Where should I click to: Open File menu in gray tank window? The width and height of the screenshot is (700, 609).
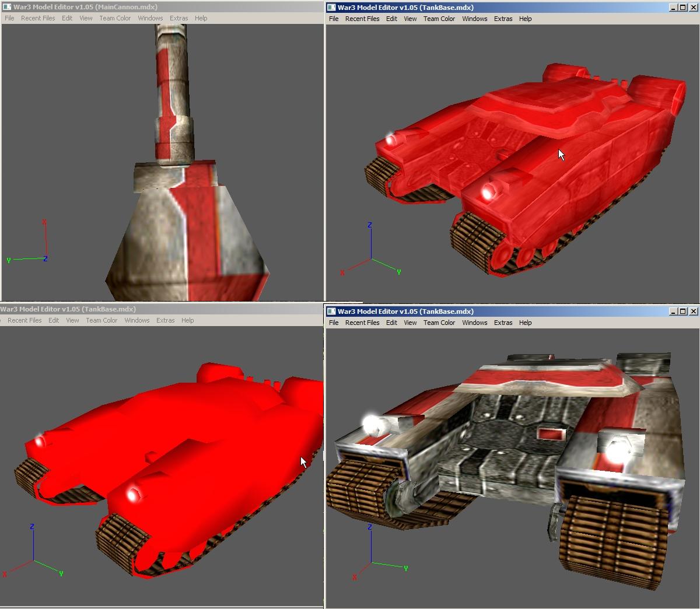point(334,323)
